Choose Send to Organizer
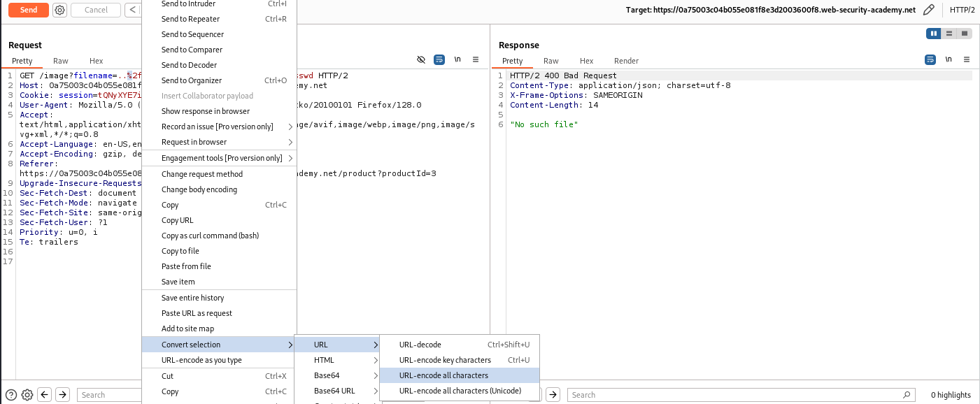This screenshot has width=980, height=404. tap(219, 80)
